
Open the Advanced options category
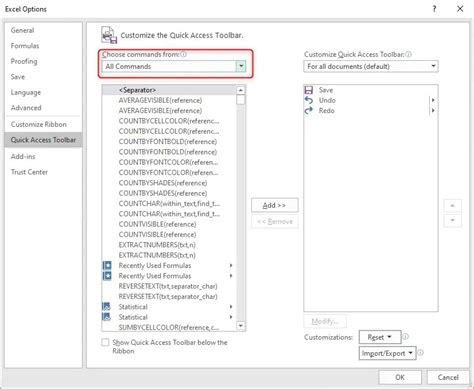(x=43, y=108)
